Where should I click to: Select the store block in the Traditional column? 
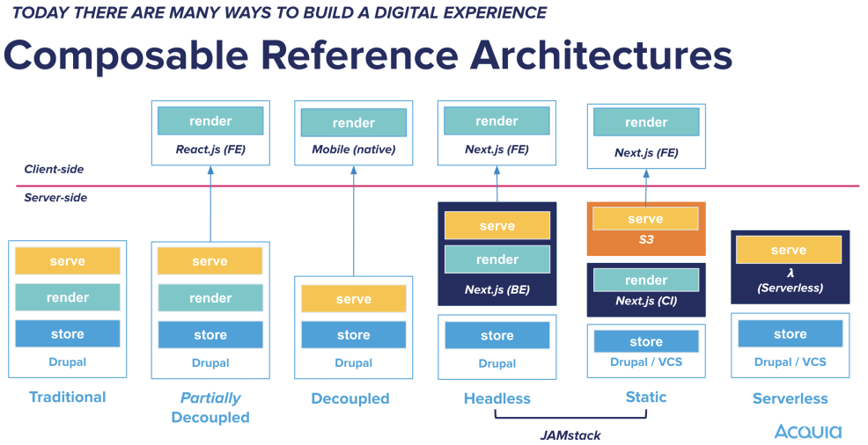[x=68, y=333]
